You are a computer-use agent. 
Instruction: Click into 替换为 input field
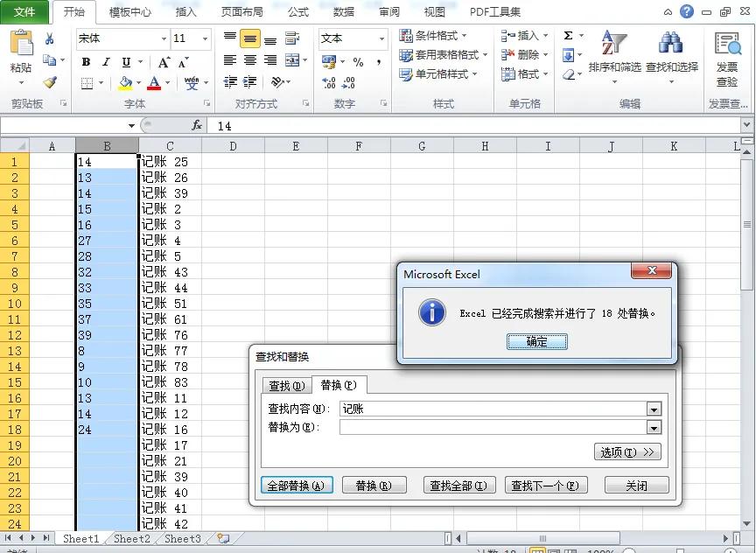(x=493, y=427)
